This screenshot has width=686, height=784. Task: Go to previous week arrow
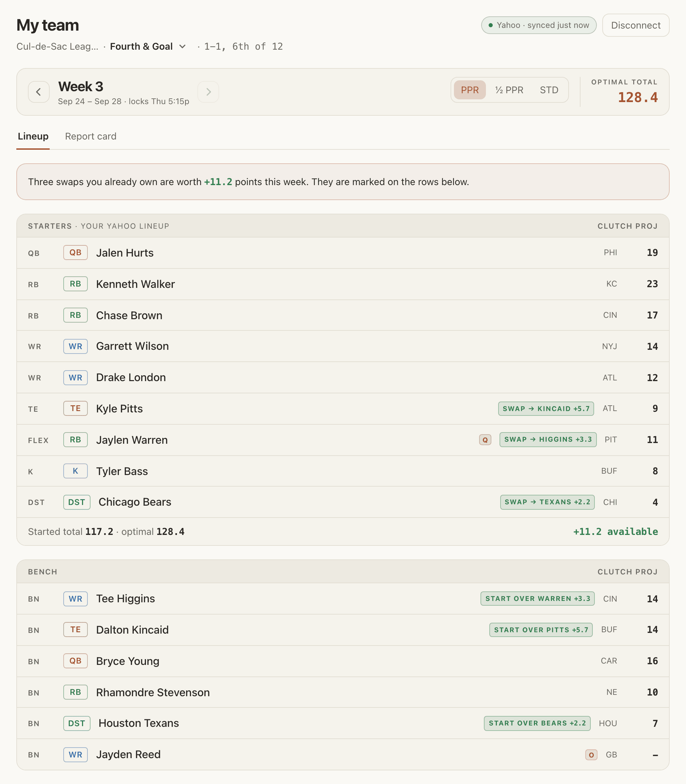tap(39, 92)
